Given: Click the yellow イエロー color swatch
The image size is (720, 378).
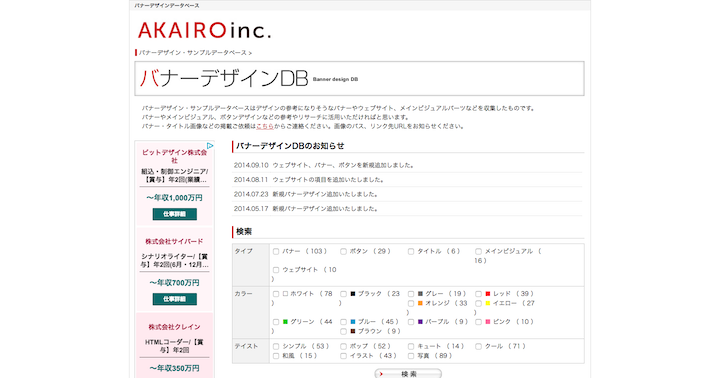Looking at the screenshot, I should 488,304.
